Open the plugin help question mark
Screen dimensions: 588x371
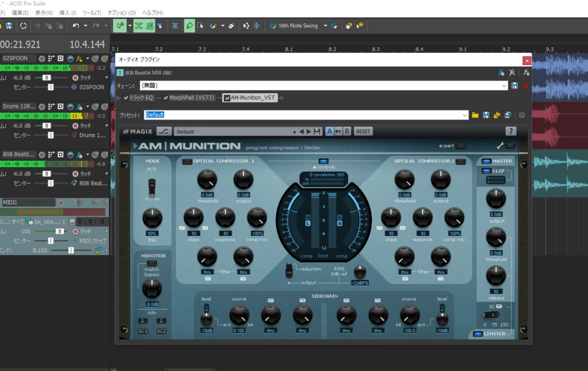[x=511, y=131]
